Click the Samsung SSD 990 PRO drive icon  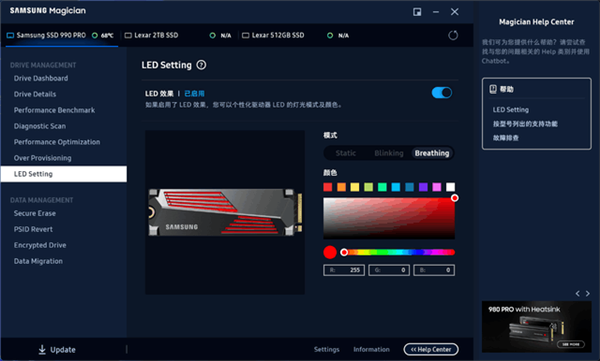(10, 35)
